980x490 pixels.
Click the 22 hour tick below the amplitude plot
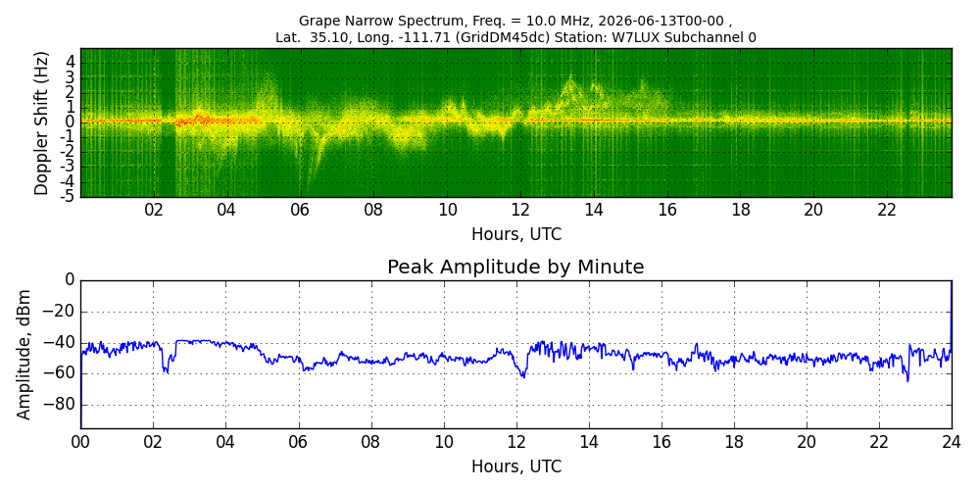click(x=879, y=442)
